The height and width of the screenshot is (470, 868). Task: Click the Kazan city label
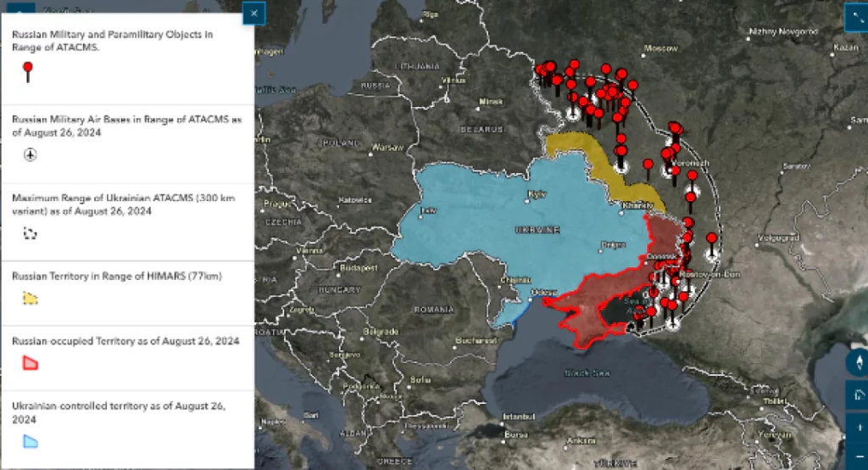[846, 48]
